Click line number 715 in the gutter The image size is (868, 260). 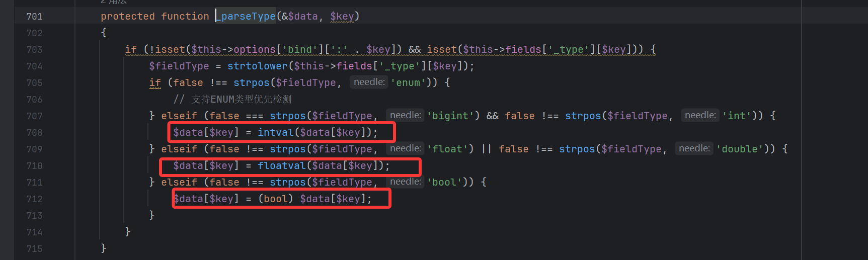click(34, 249)
